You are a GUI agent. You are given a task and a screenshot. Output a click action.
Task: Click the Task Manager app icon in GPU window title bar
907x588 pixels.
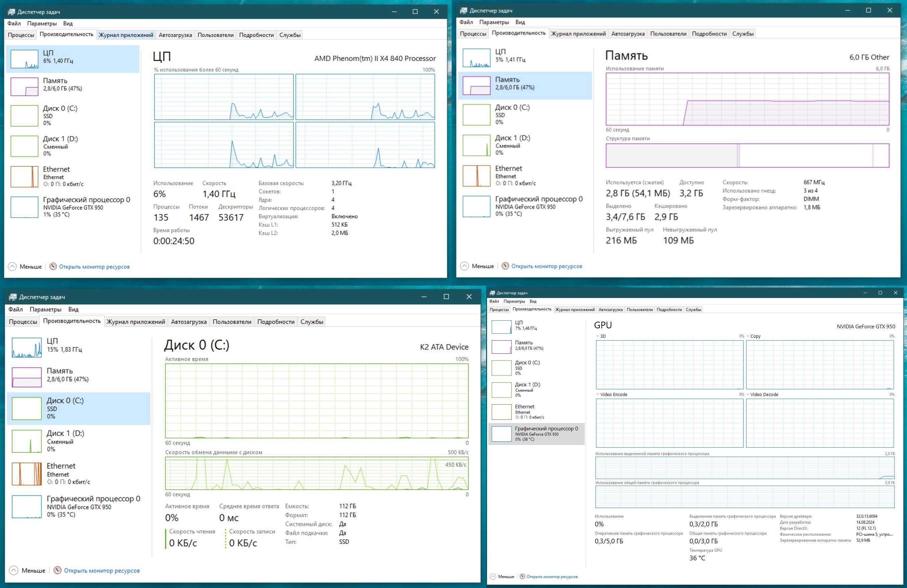(x=492, y=293)
